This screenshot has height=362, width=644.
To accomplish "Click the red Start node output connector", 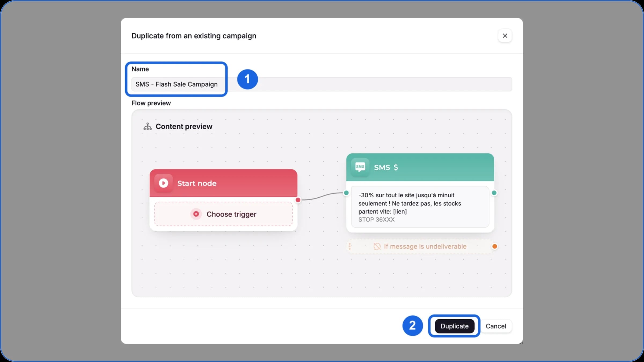I will coord(298,200).
